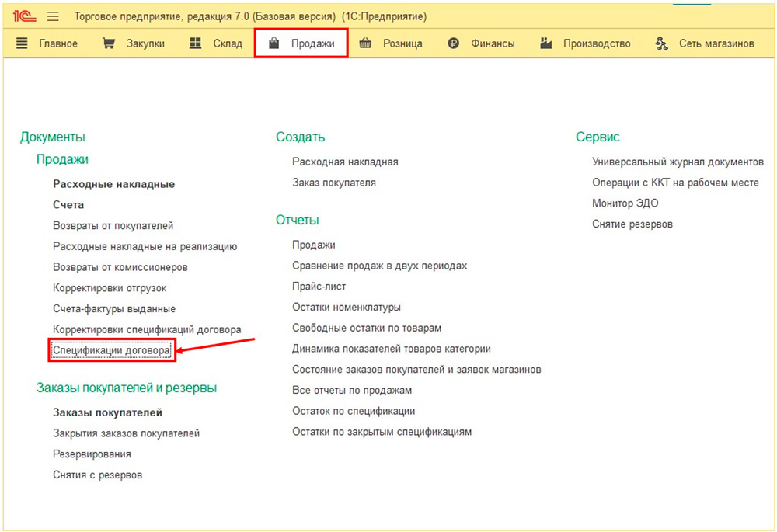Image resolution: width=777 pixels, height=532 pixels.
Task: Open Универсальный журнал документов
Action: point(678,162)
